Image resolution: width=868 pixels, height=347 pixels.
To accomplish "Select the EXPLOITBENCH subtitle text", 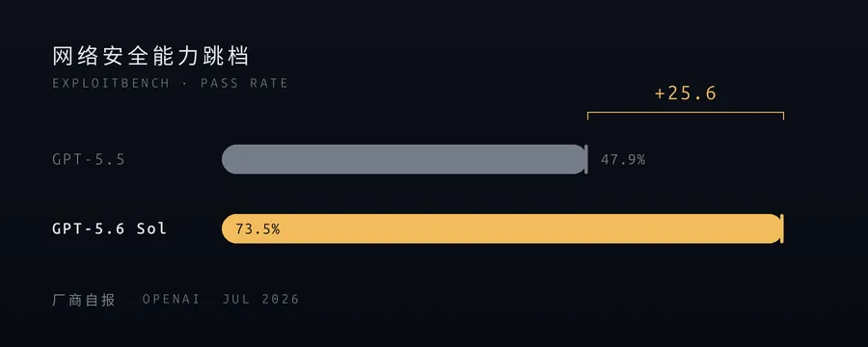I will (x=111, y=84).
